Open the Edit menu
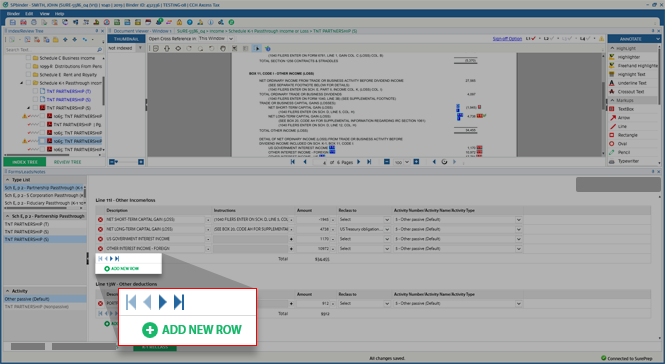 tap(29, 14)
